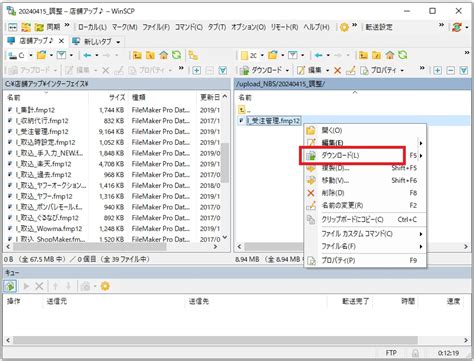This screenshot has width=474, height=361.
Task: Expand ファイル カスタム コマンド(C) submenu
Action: (365, 234)
